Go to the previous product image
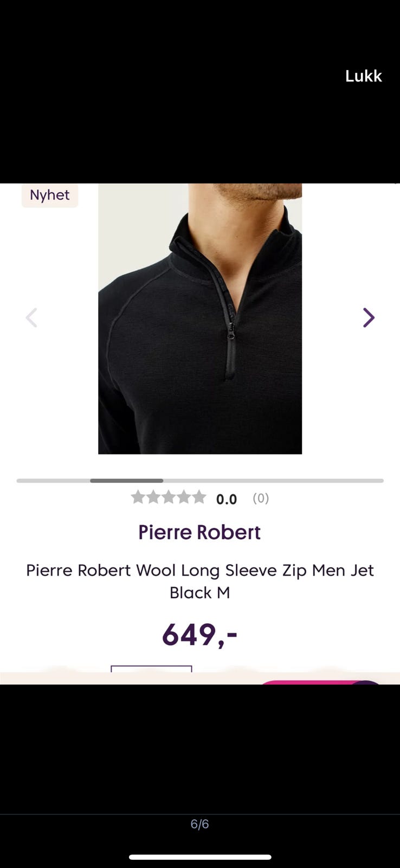 tap(31, 318)
